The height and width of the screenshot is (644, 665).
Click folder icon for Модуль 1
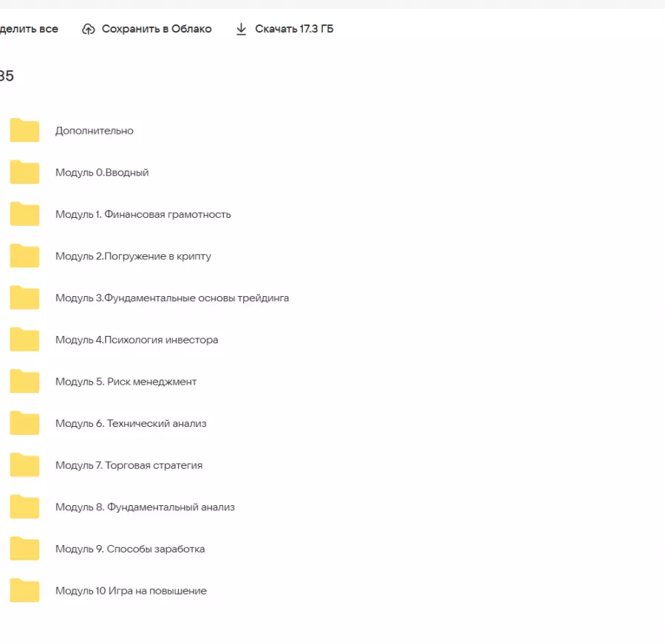(x=24, y=215)
